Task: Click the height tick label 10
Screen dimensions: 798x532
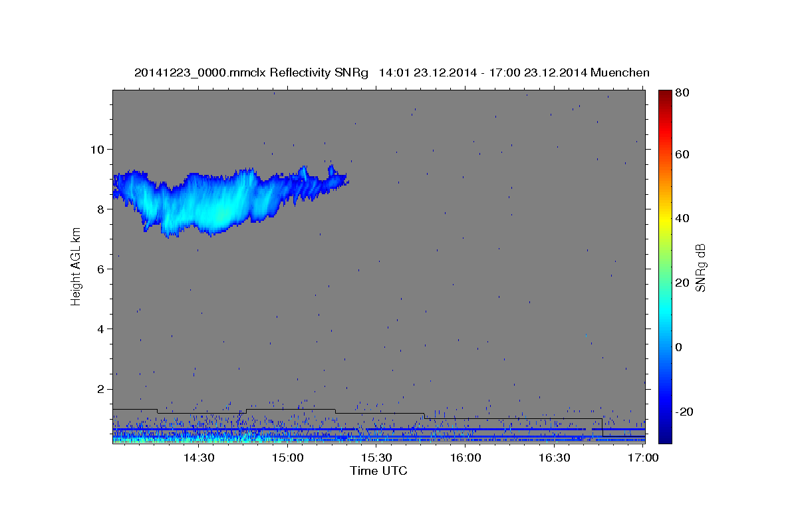Action: pyautogui.click(x=98, y=149)
